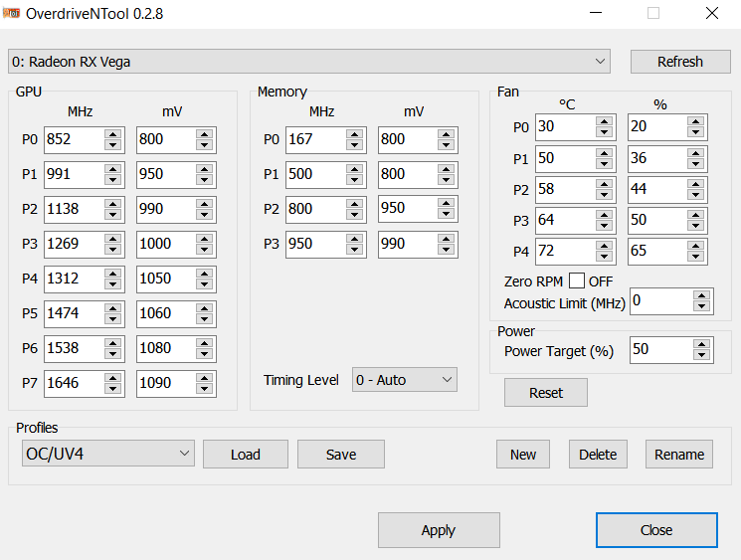Screen dimensions: 741x560
Task: Decrease GPU P0 mV with down arrow
Action: (204, 145)
